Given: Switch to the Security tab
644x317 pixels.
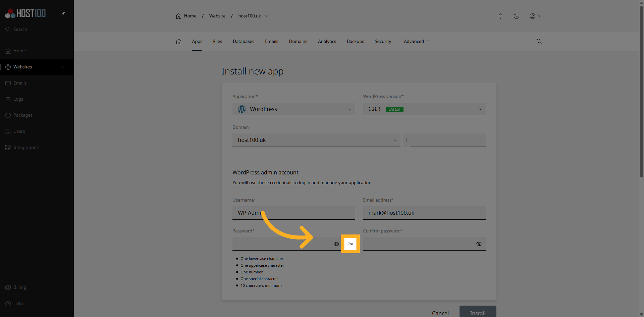Looking at the screenshot, I should [x=383, y=41].
